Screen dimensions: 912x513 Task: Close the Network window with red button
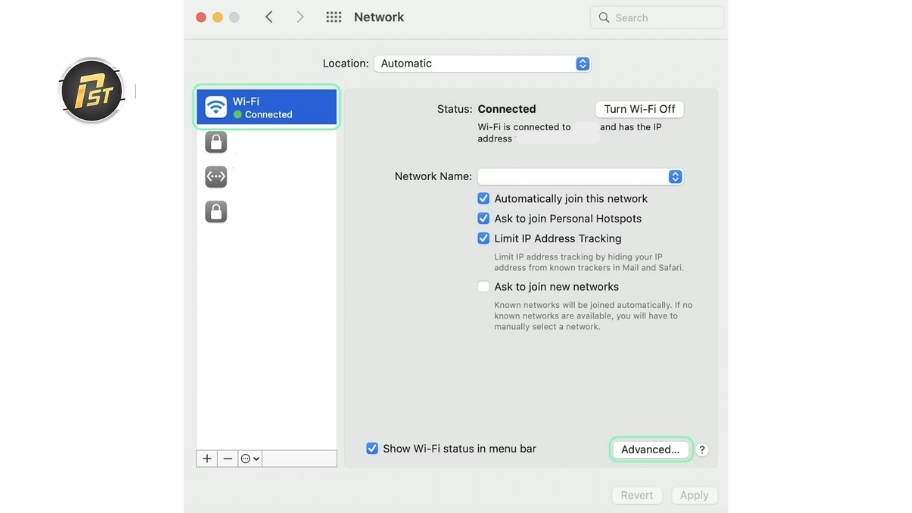201,17
